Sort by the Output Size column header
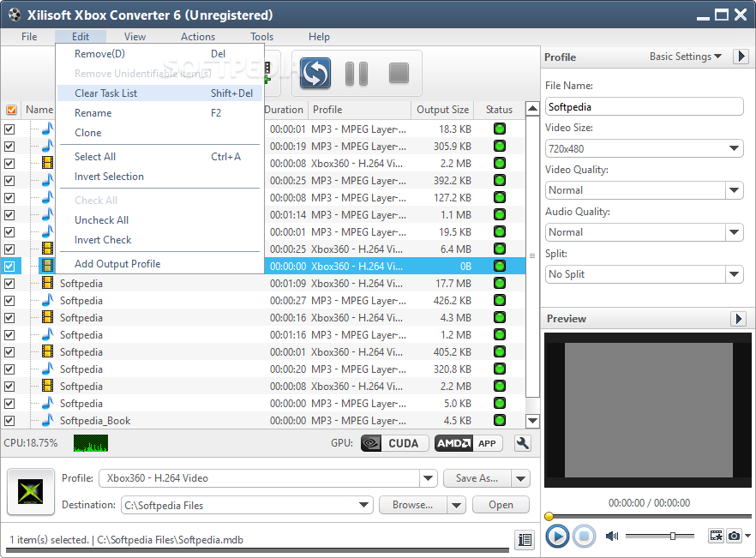 click(x=442, y=110)
